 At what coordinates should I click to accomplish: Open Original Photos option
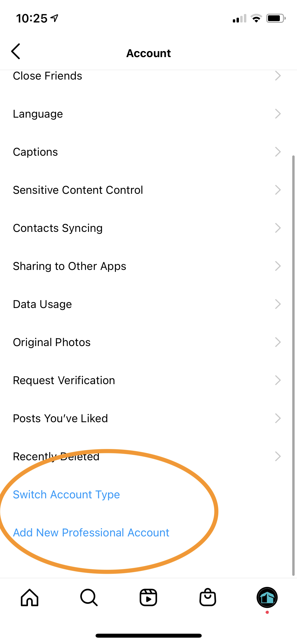pyautogui.click(x=148, y=342)
